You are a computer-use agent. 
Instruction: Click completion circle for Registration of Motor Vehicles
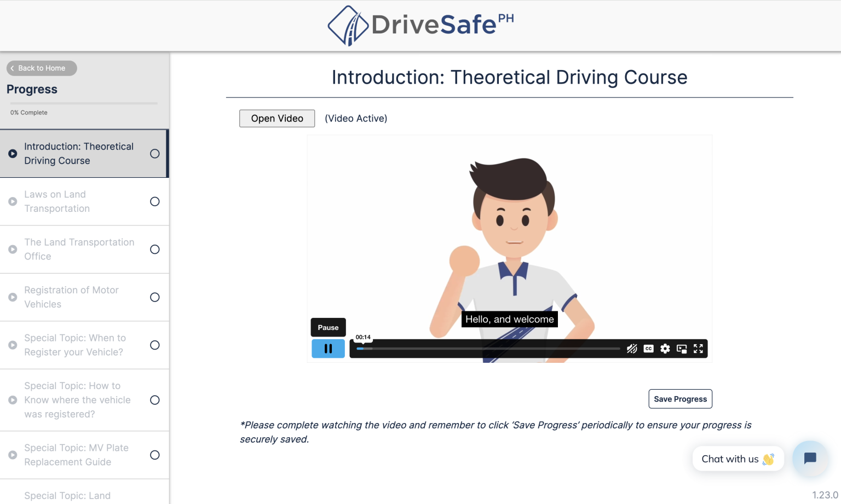(155, 297)
